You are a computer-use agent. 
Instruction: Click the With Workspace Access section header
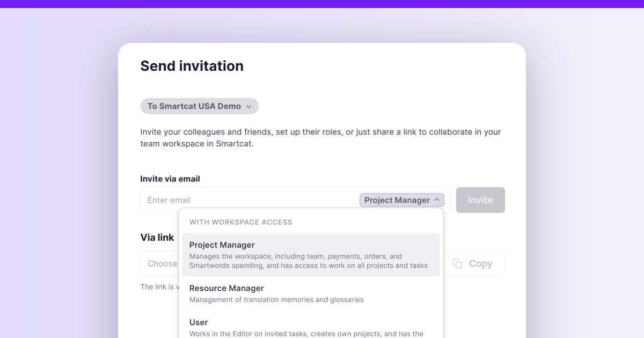coord(241,222)
